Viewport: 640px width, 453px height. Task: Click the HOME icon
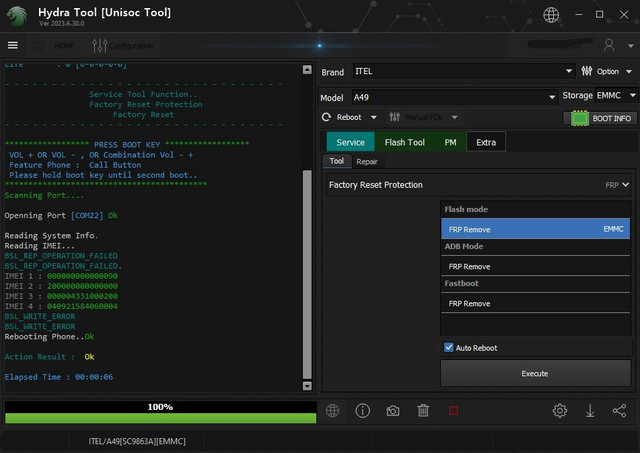[39, 45]
